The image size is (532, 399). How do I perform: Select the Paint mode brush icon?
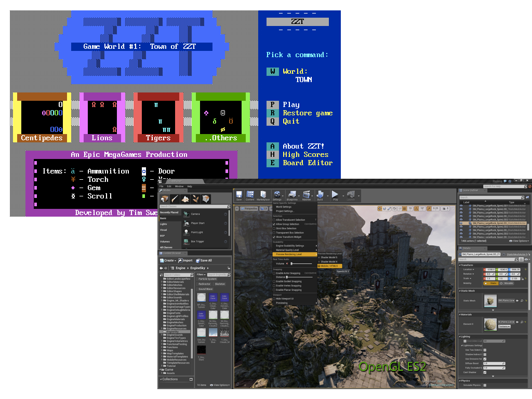(175, 198)
